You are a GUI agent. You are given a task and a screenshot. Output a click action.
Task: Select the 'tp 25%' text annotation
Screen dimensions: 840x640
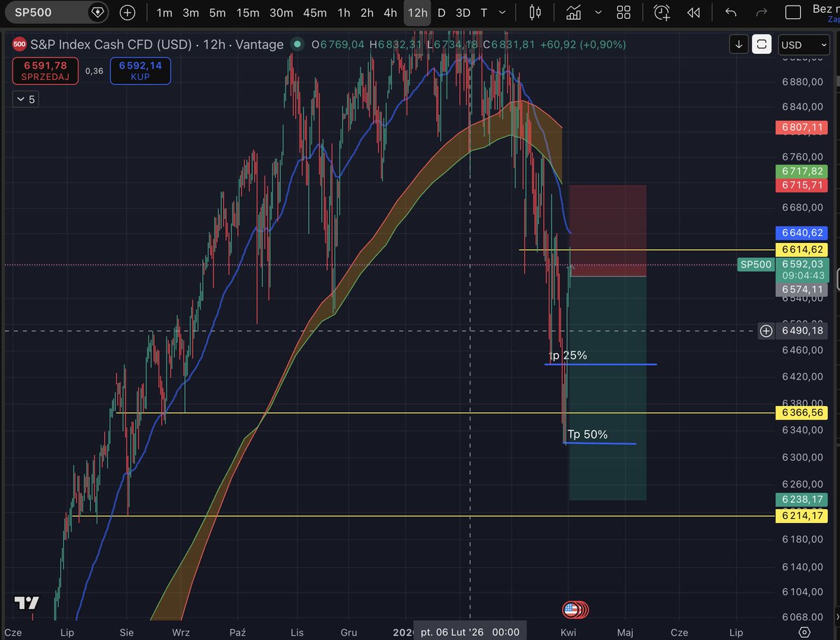pyautogui.click(x=568, y=356)
